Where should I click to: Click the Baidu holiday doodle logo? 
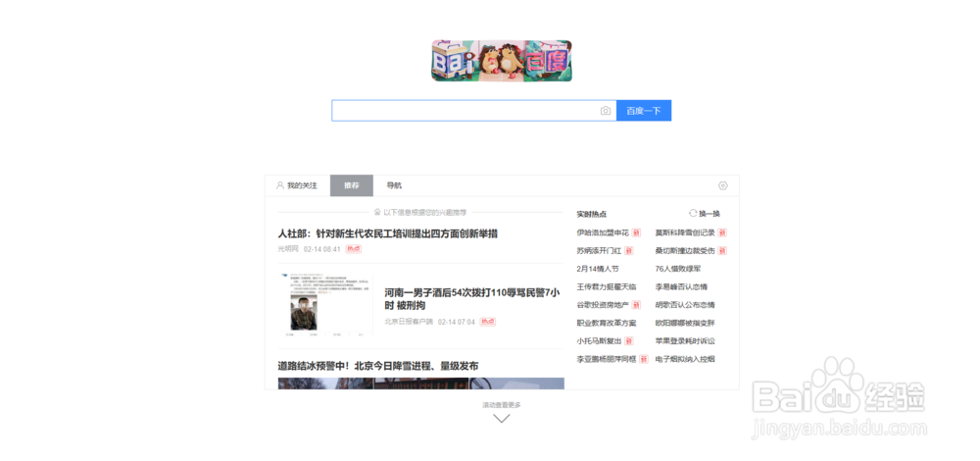click(x=501, y=61)
